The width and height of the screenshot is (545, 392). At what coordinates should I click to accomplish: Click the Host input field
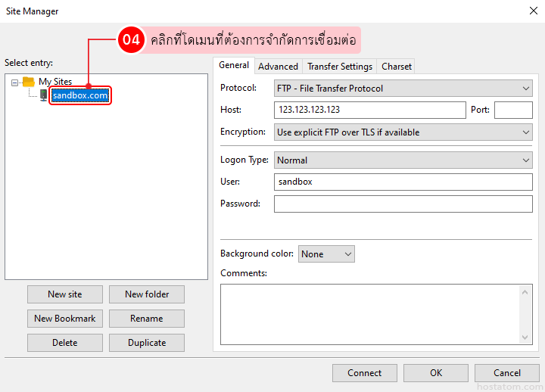pos(369,110)
